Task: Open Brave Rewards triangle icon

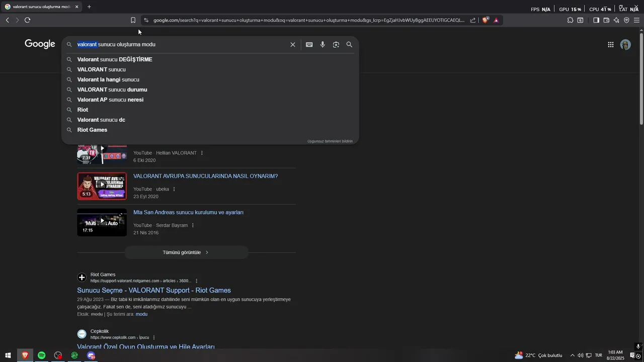Action: click(x=496, y=20)
